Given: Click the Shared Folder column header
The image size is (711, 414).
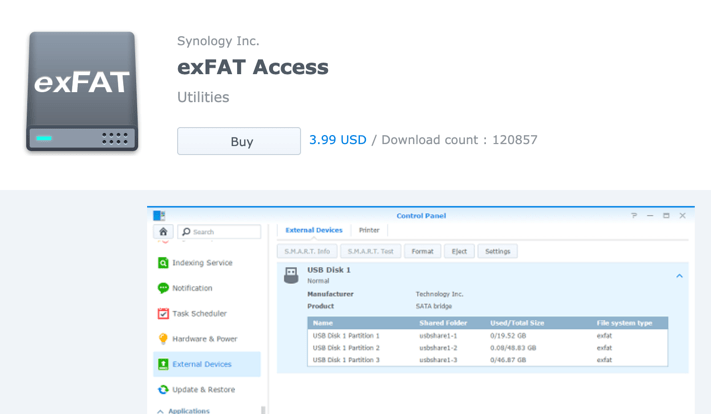Looking at the screenshot, I should click(443, 323).
